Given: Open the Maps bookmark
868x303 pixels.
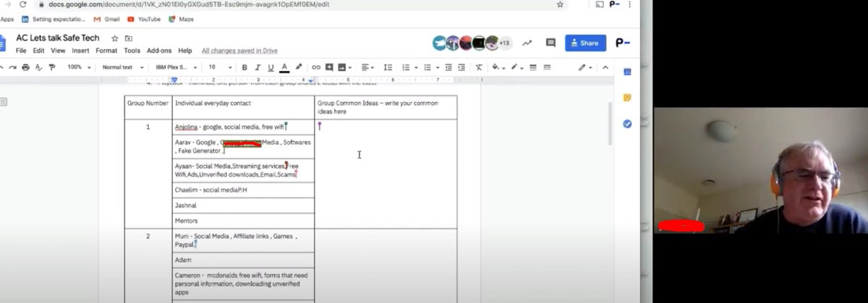Looking at the screenshot, I should point(181,20).
